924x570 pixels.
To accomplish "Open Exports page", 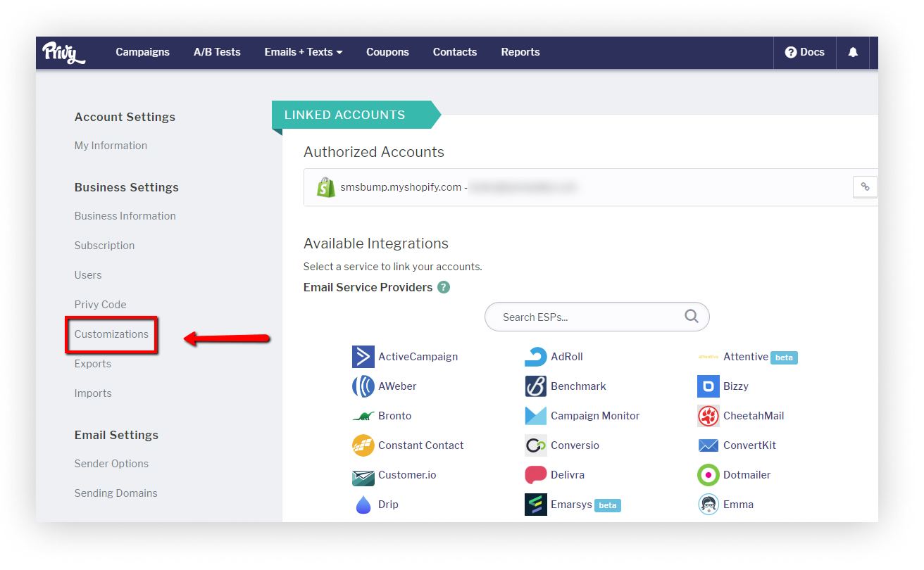I will tap(93, 364).
